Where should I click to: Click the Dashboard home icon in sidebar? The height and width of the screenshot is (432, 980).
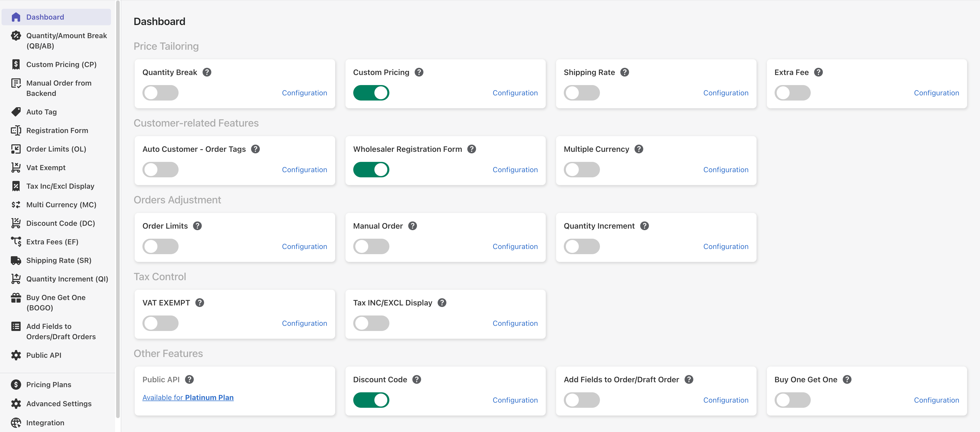pos(16,17)
